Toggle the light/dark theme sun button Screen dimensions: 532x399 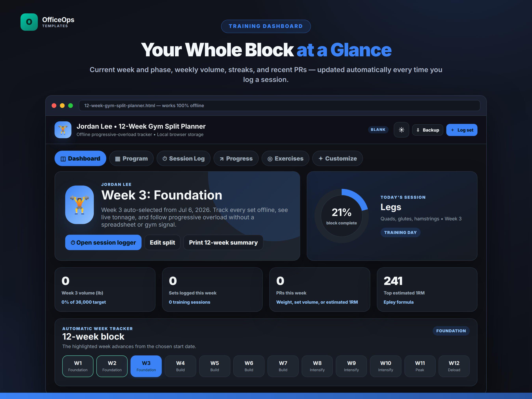pyautogui.click(x=401, y=130)
